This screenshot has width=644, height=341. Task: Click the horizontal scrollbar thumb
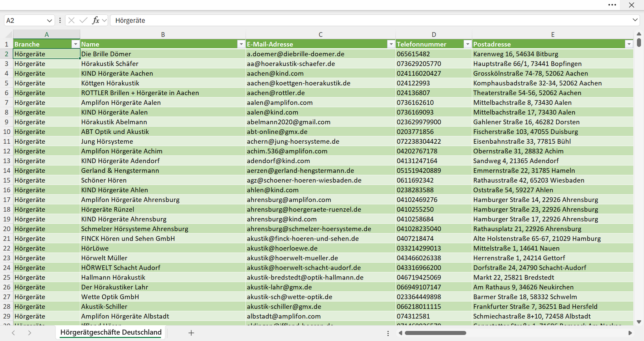click(435, 333)
